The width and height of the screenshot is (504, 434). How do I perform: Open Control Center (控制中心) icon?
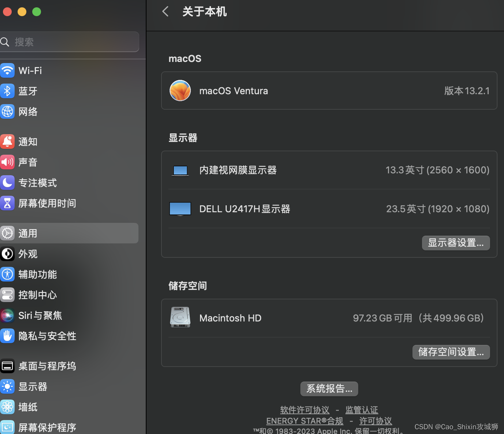[7, 295]
